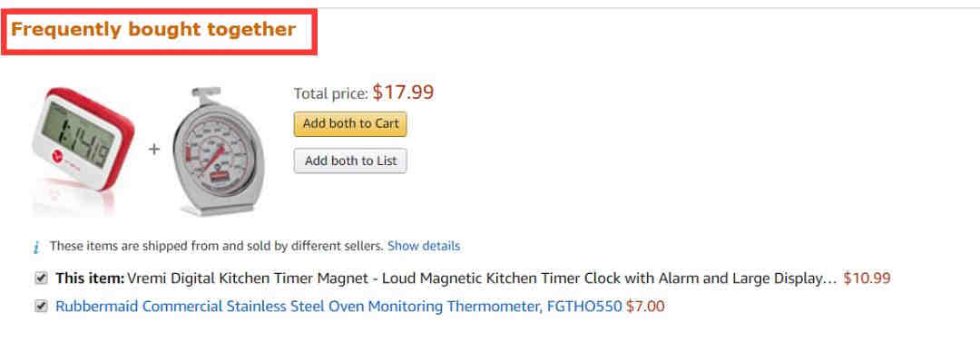Screen dimensions: 980x342
Task: Uncheck the Rubbermaid Thermometer checkbox
Action: coord(41,307)
